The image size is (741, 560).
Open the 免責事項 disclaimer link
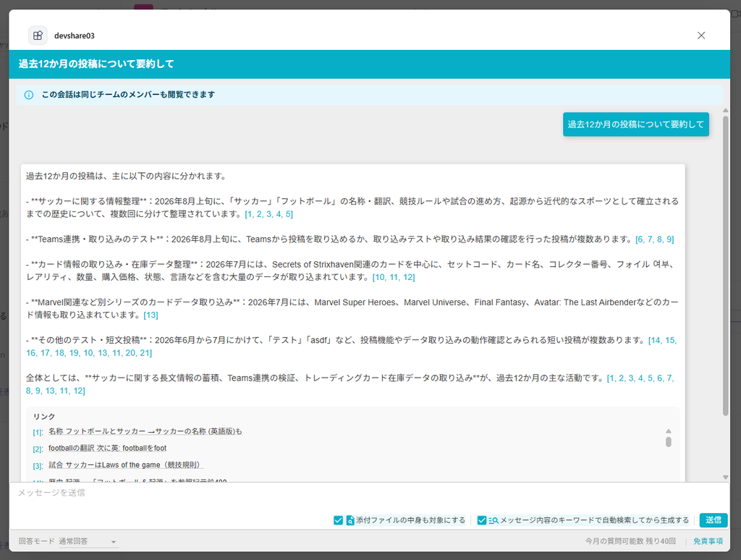click(708, 541)
